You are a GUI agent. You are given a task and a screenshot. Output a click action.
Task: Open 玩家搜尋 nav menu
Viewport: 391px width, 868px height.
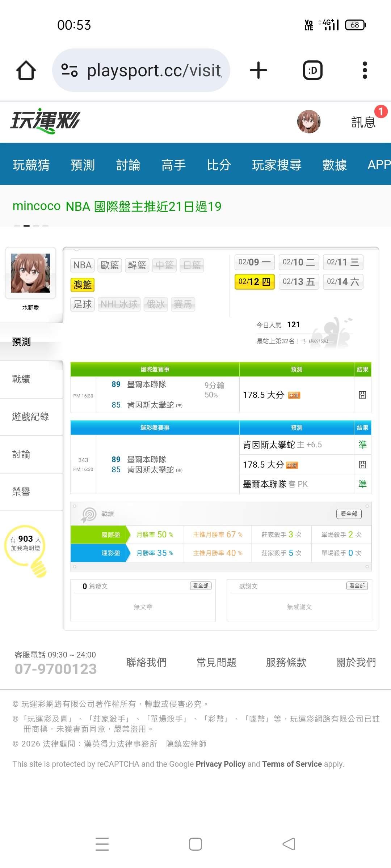pyautogui.click(x=277, y=165)
